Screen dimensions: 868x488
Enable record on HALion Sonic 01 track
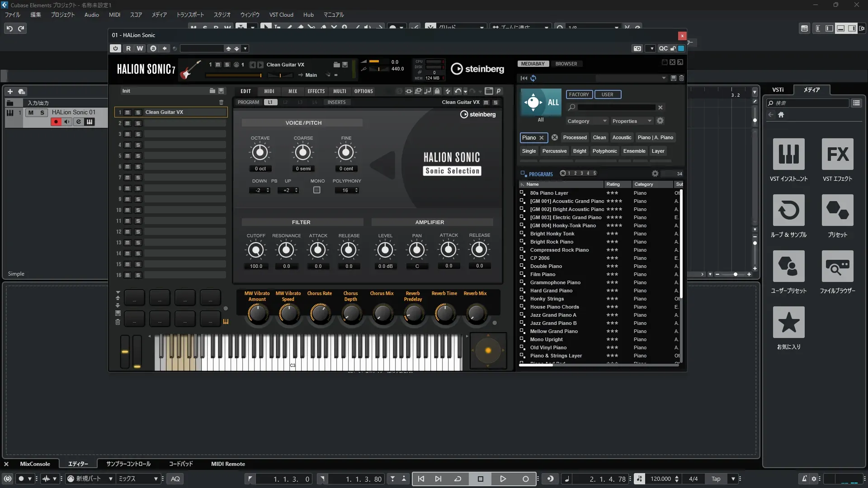pos(56,122)
